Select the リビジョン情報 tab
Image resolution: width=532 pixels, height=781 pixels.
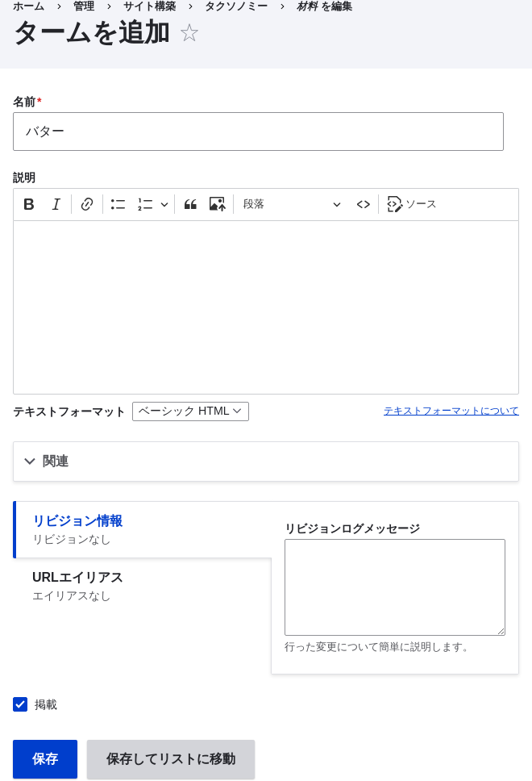click(x=77, y=520)
